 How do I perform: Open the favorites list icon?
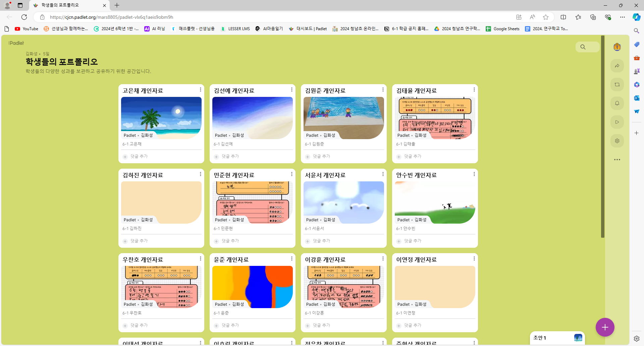[578, 17]
